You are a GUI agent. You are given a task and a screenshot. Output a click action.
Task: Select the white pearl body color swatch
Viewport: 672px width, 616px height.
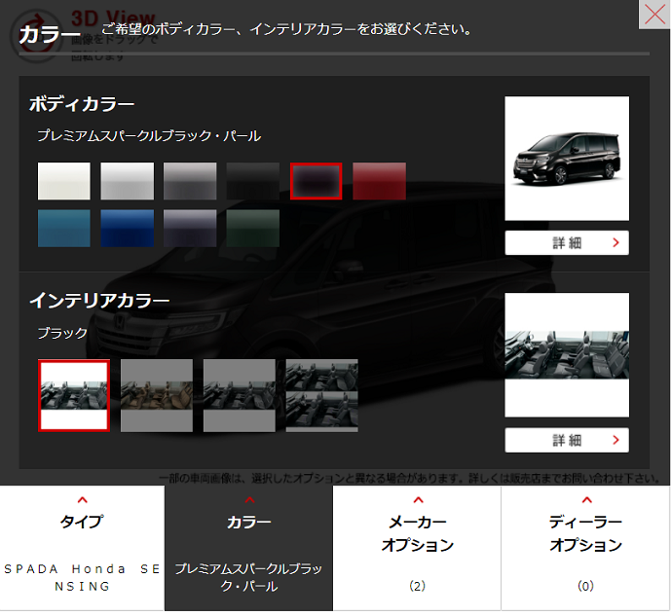(64, 181)
